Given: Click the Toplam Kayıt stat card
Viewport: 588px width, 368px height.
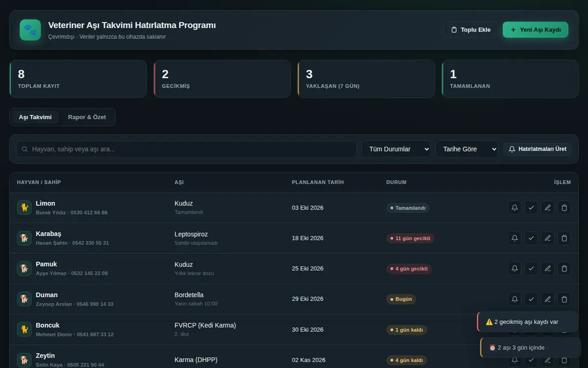Looking at the screenshot, I should tap(78, 79).
